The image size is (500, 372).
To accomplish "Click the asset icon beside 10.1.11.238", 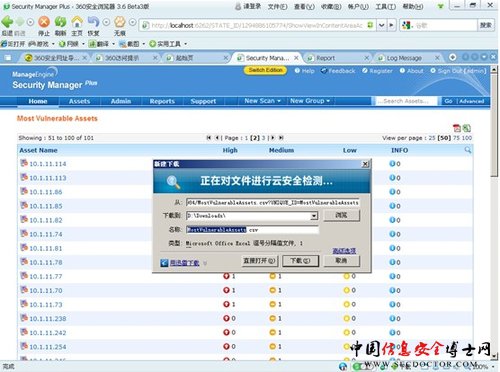I will (24, 318).
